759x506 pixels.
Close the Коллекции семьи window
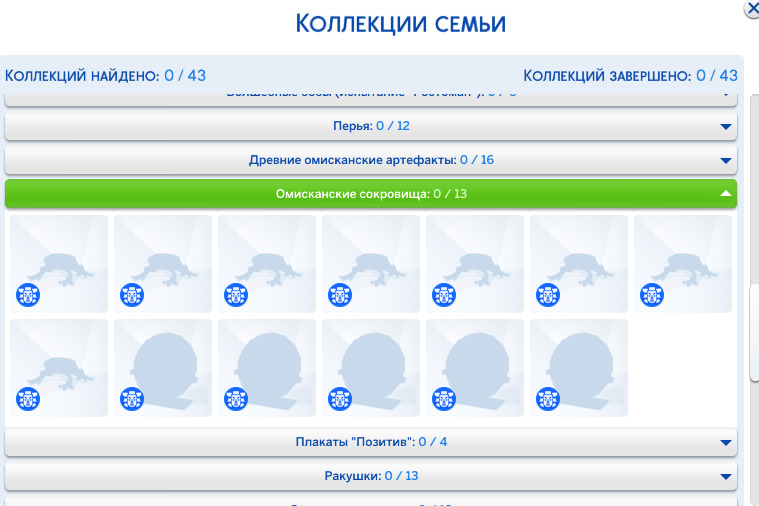tap(752, 9)
